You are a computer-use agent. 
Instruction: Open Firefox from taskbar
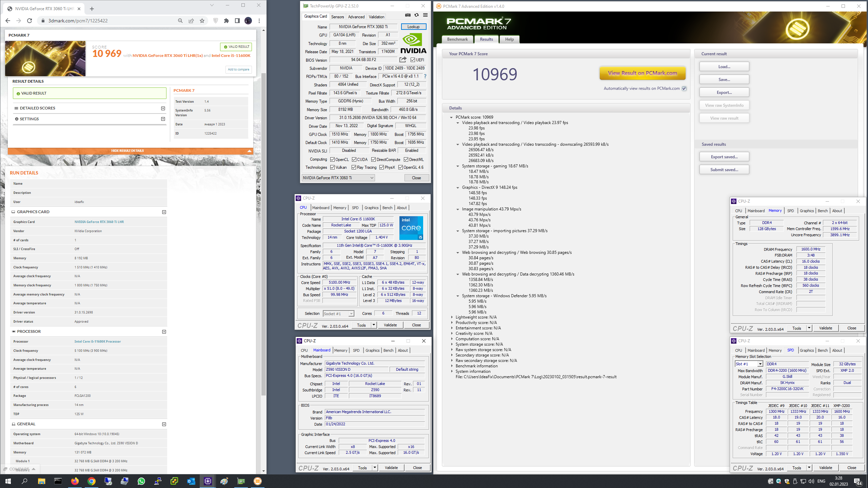coord(75,481)
